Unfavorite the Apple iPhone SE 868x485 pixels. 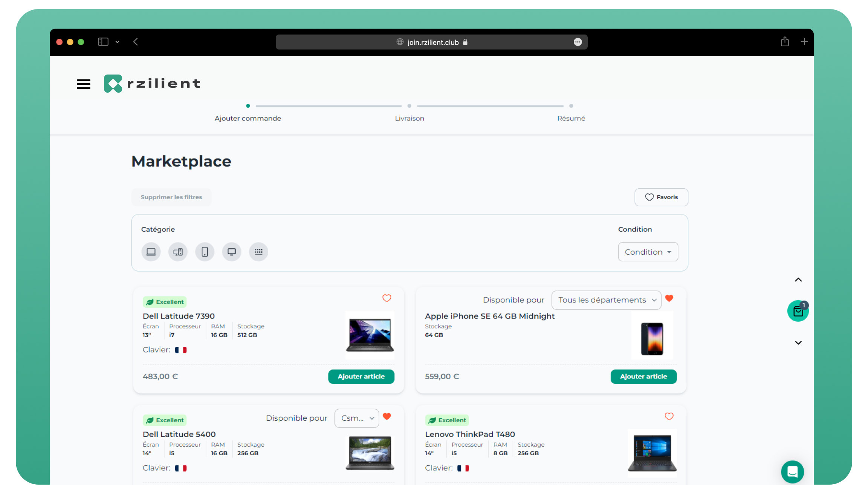pyautogui.click(x=669, y=298)
